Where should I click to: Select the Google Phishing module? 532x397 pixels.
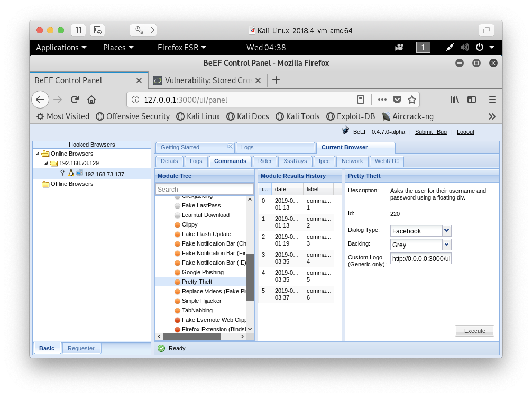203,272
